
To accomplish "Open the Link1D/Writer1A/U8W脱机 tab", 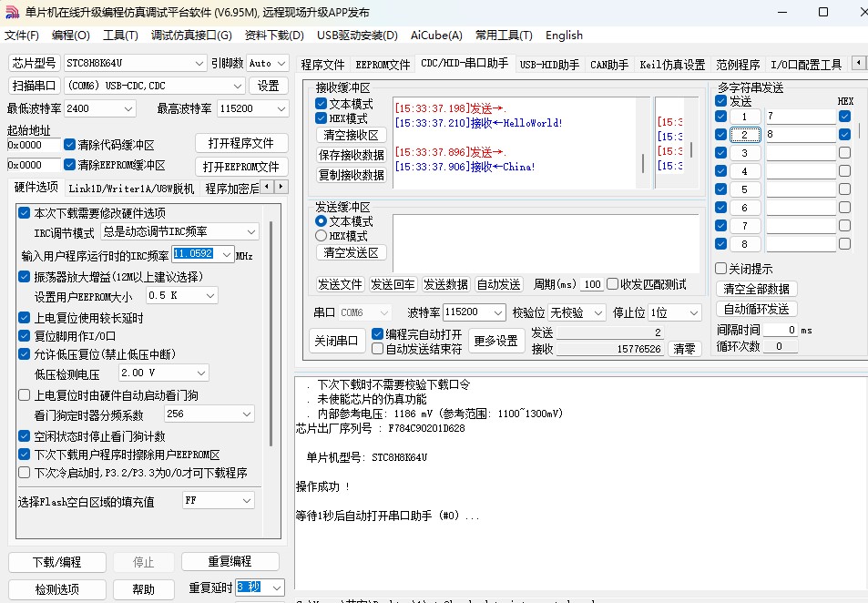I will (x=131, y=189).
